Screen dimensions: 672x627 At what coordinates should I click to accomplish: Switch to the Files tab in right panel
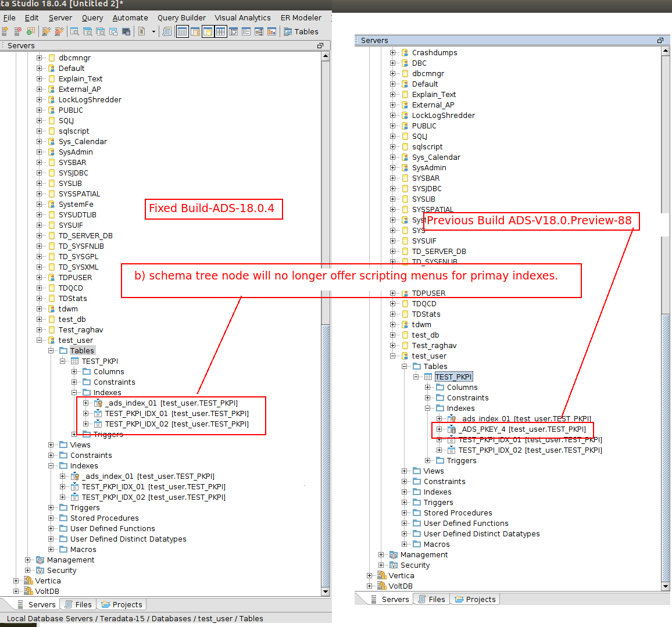[x=432, y=599]
